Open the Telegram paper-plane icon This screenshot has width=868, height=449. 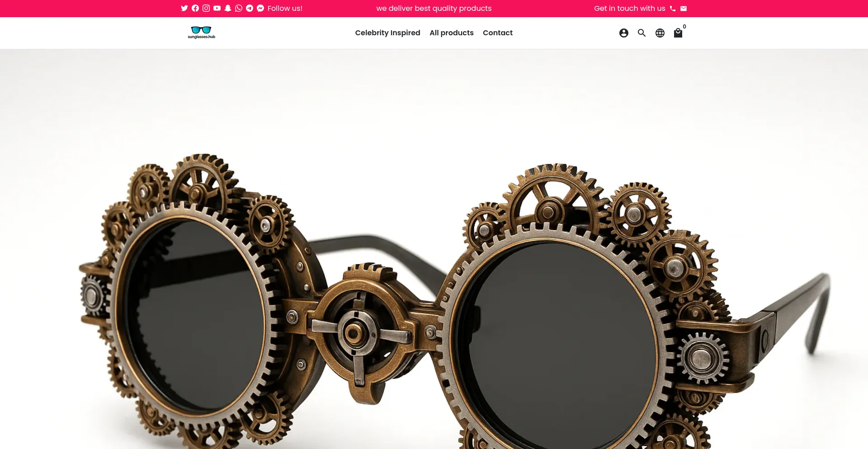pyautogui.click(x=250, y=8)
